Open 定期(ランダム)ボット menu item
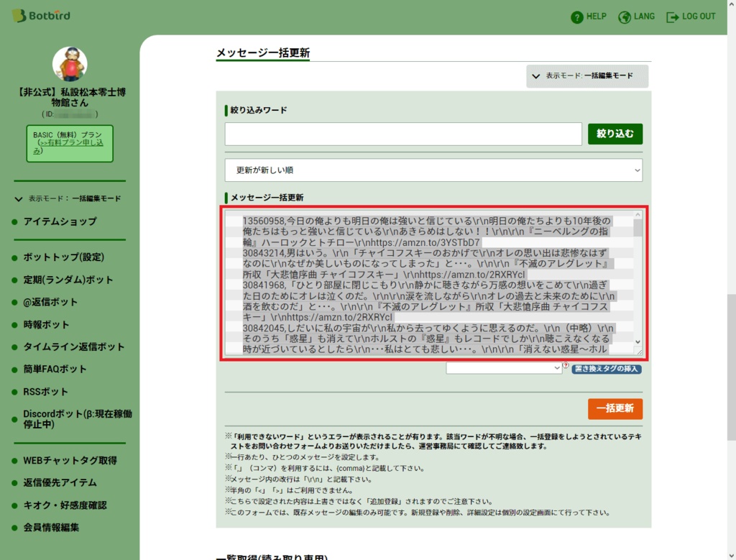This screenshot has height=560, width=736. coord(68,280)
